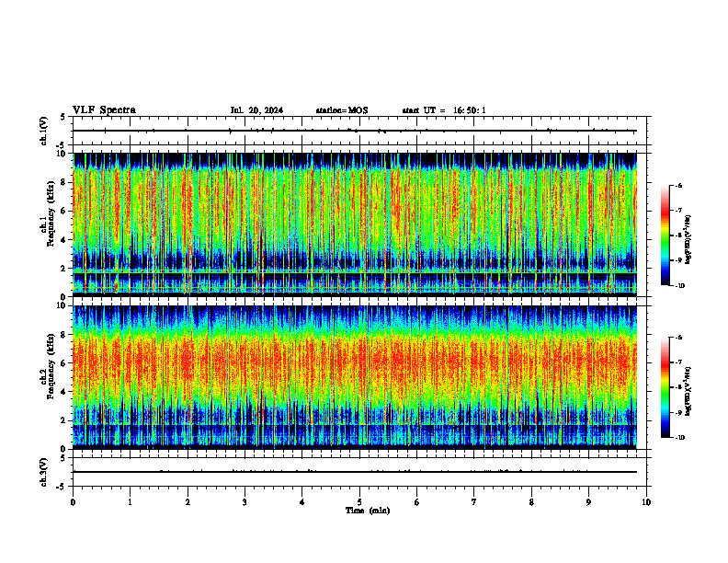728x563 pixels.
Task: Click the ch.2 frequency axis "6" kHz tick label
Action: 65,363
